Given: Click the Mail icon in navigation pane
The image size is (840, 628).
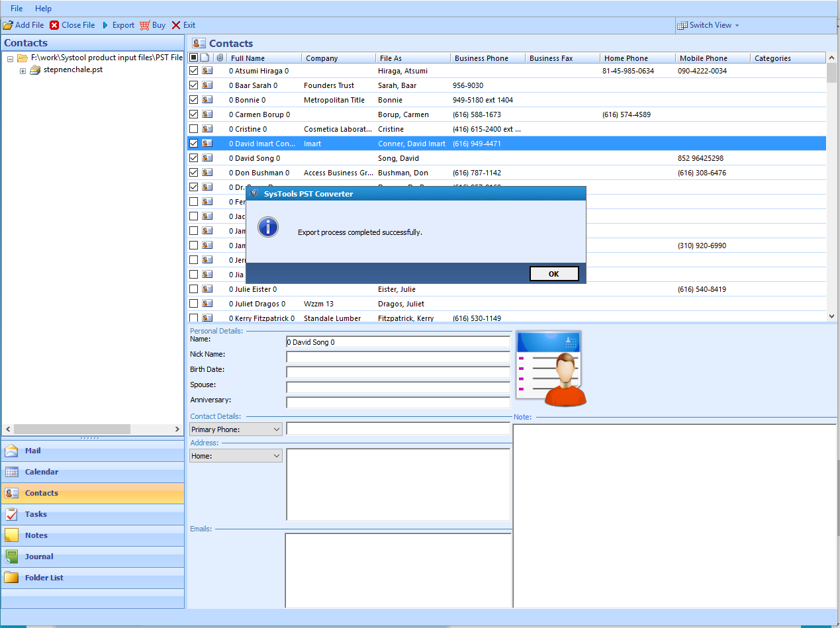Looking at the screenshot, I should (12, 451).
